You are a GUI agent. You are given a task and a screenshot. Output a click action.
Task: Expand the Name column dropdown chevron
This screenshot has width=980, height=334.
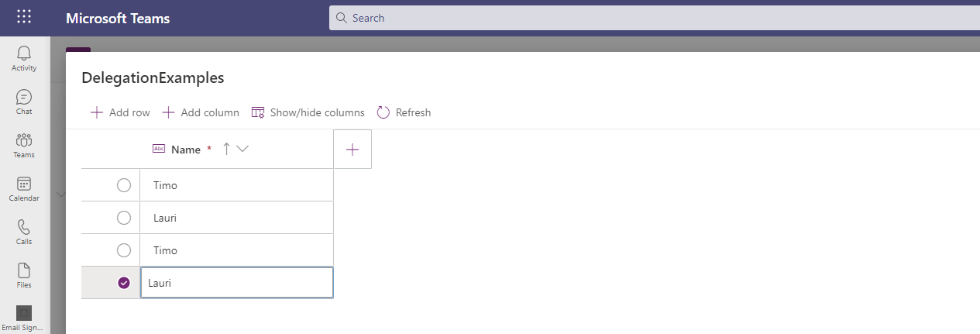point(242,149)
